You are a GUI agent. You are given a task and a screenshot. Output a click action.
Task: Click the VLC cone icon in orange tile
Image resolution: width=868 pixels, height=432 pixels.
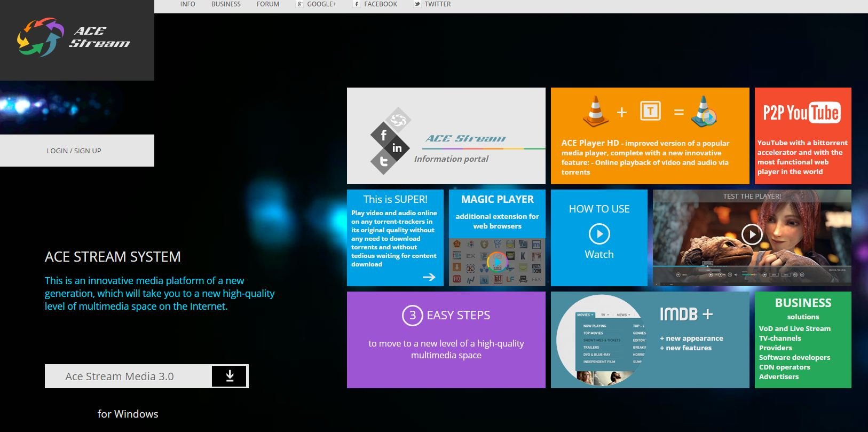[595, 111]
